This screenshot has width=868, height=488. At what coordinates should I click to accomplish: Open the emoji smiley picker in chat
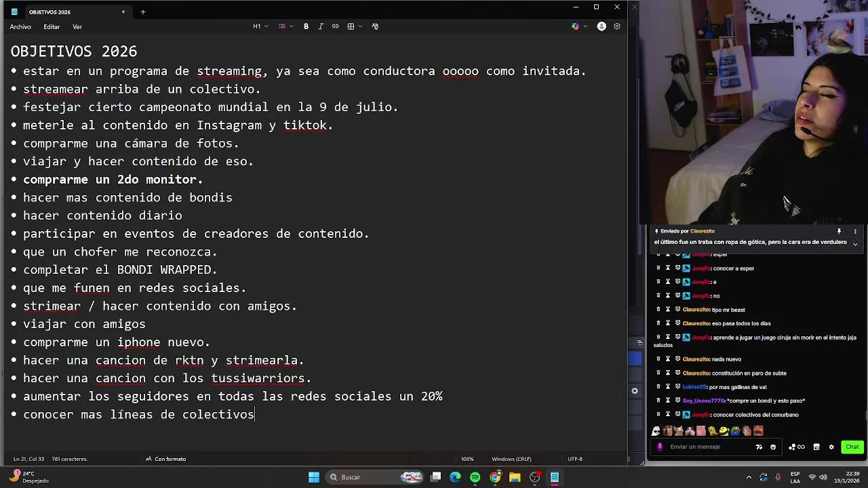pyautogui.click(x=773, y=447)
